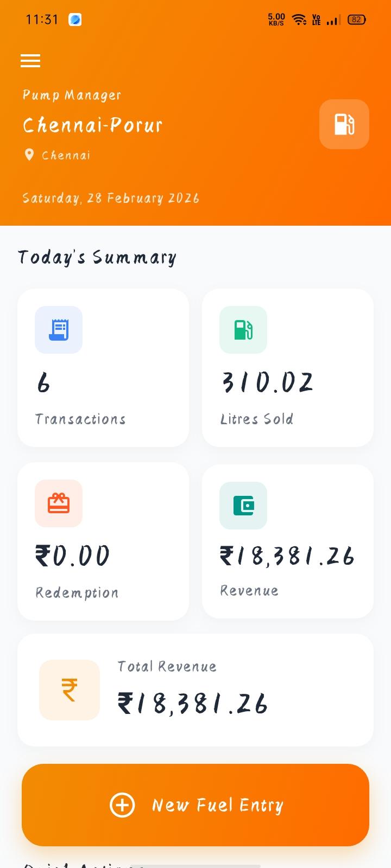Tap the Today's Summary heading

97,257
